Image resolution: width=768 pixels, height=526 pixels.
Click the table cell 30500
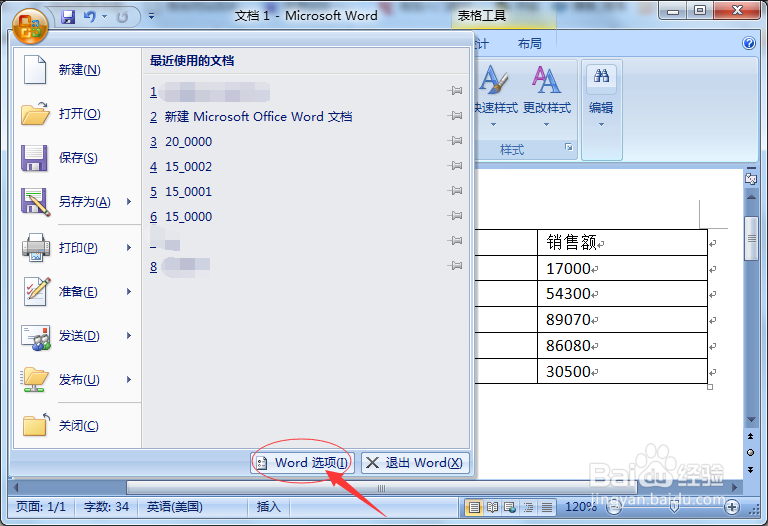pos(622,371)
